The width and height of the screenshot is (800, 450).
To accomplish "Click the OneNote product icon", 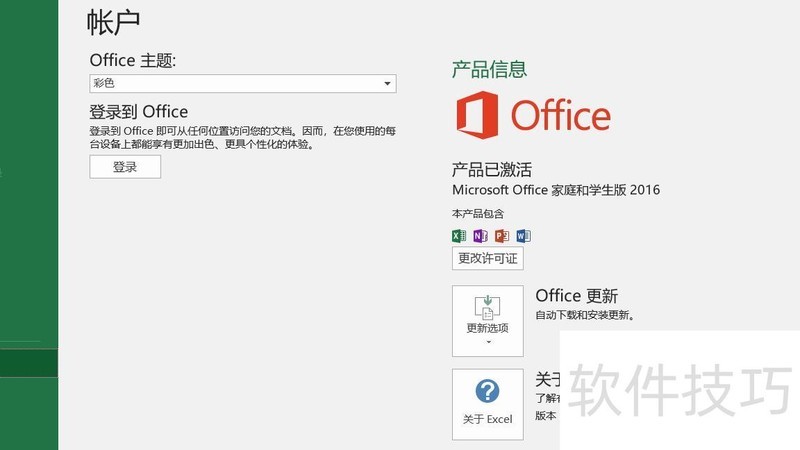I will 481,236.
